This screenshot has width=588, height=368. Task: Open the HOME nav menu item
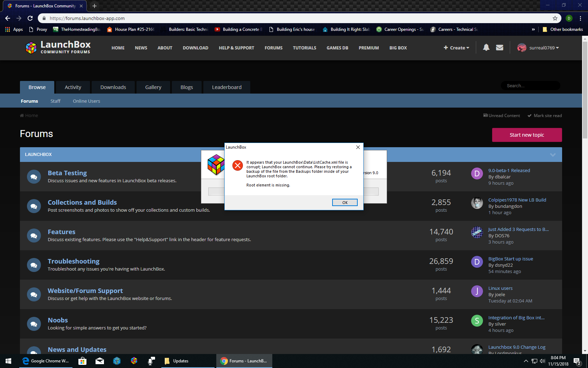click(x=118, y=48)
